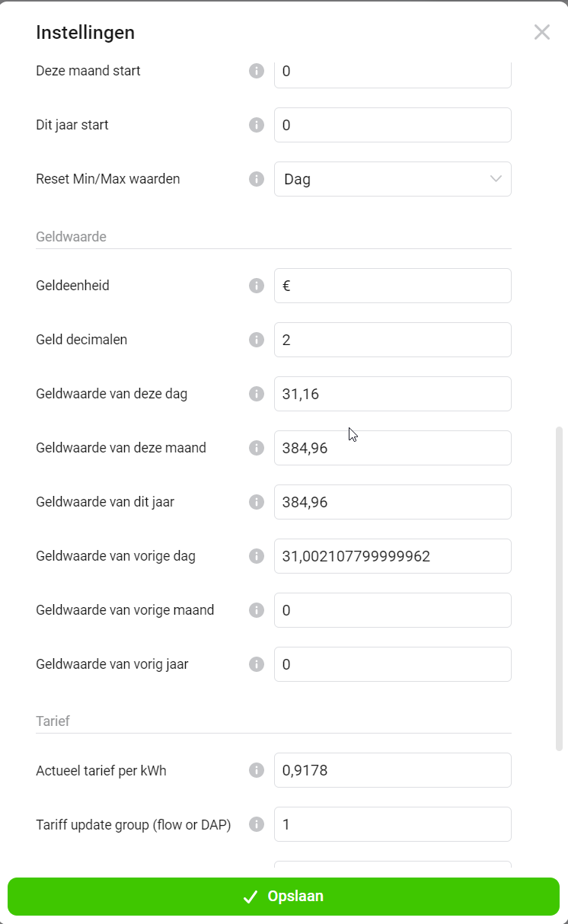Focus the Geld decimalen field
Image resolution: width=568 pixels, height=924 pixels.
tap(392, 340)
